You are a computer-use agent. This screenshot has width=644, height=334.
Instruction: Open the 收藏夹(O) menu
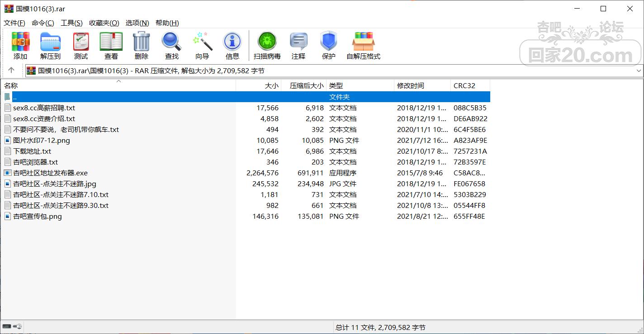point(104,23)
